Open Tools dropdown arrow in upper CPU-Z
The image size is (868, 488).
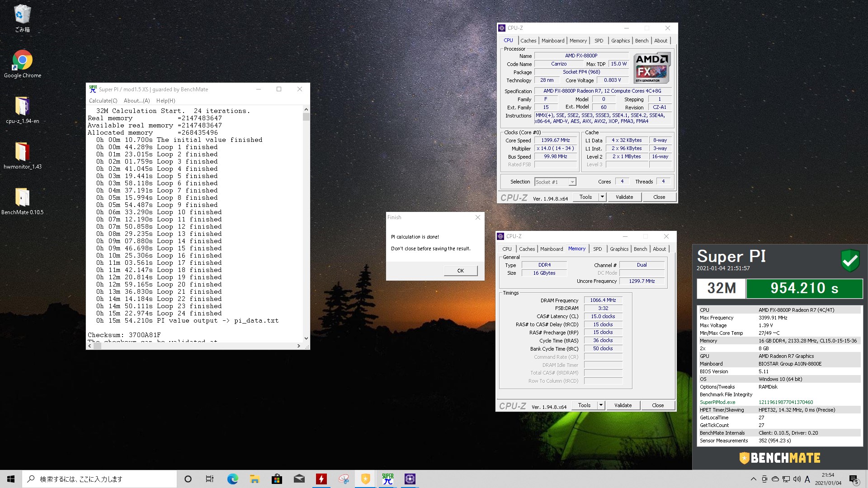(602, 197)
